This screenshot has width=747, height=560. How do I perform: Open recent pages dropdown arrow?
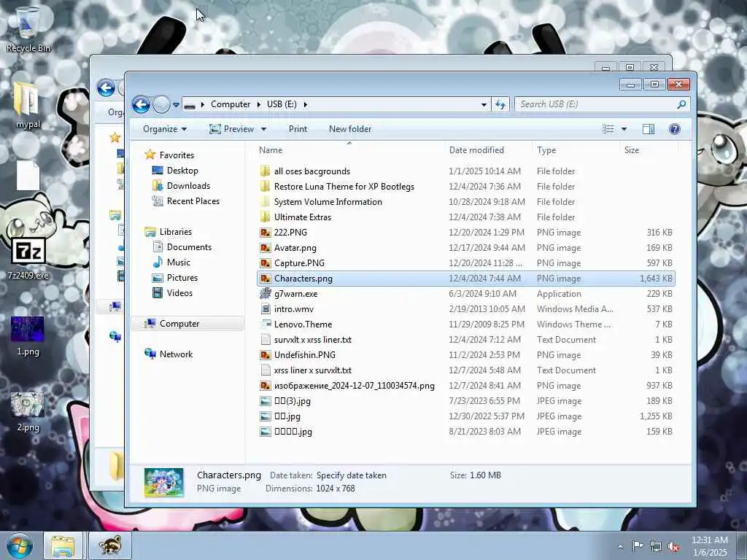(x=176, y=104)
